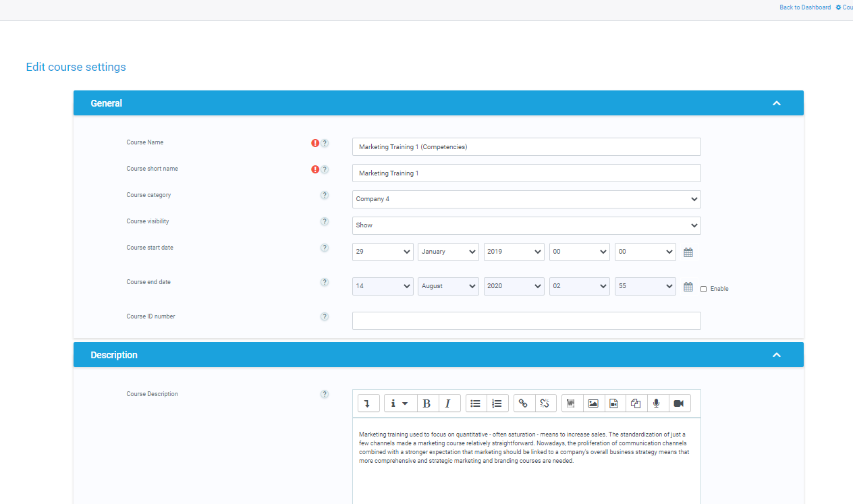Insert a numbered list in the description
853x504 pixels.
pos(497,403)
